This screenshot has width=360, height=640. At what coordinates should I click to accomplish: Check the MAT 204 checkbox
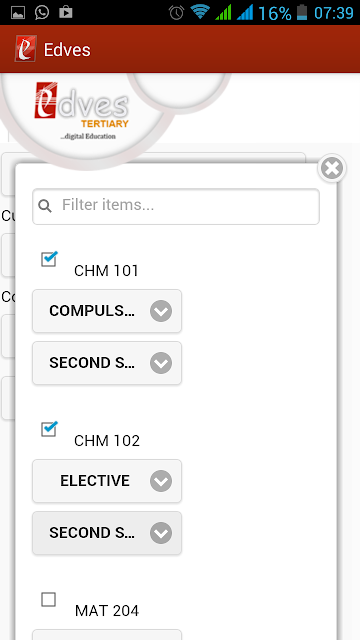[x=49, y=600]
